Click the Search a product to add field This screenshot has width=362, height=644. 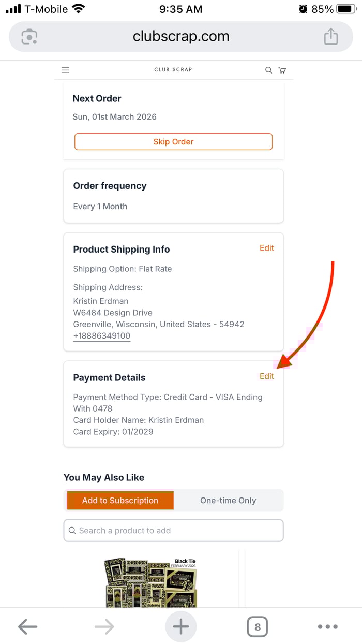173,531
